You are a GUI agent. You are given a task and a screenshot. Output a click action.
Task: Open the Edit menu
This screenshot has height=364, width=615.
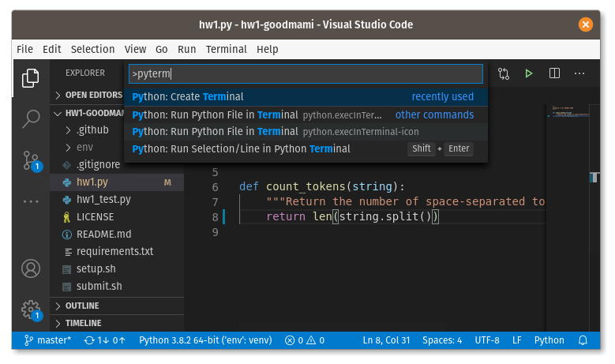[52, 49]
